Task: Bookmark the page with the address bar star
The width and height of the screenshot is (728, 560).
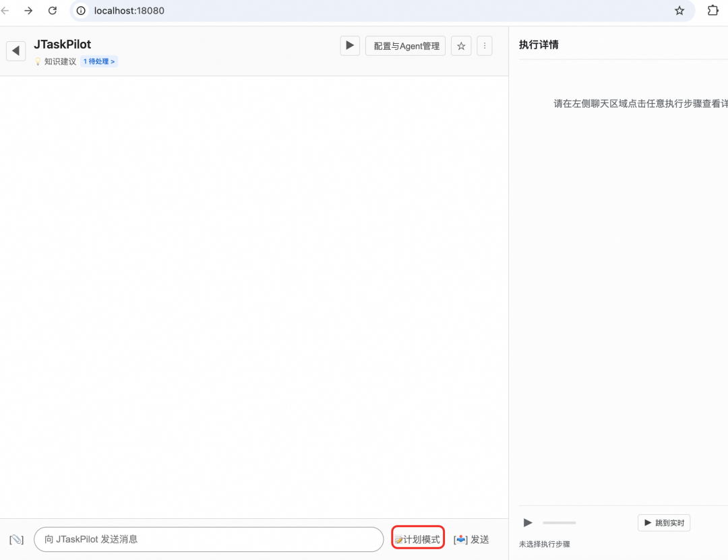Action: point(679,10)
